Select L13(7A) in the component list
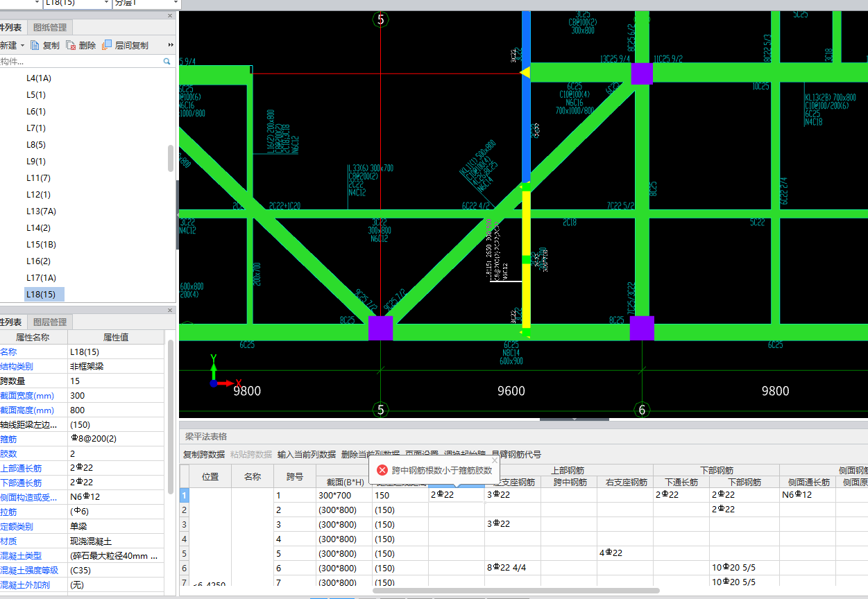 click(x=41, y=211)
